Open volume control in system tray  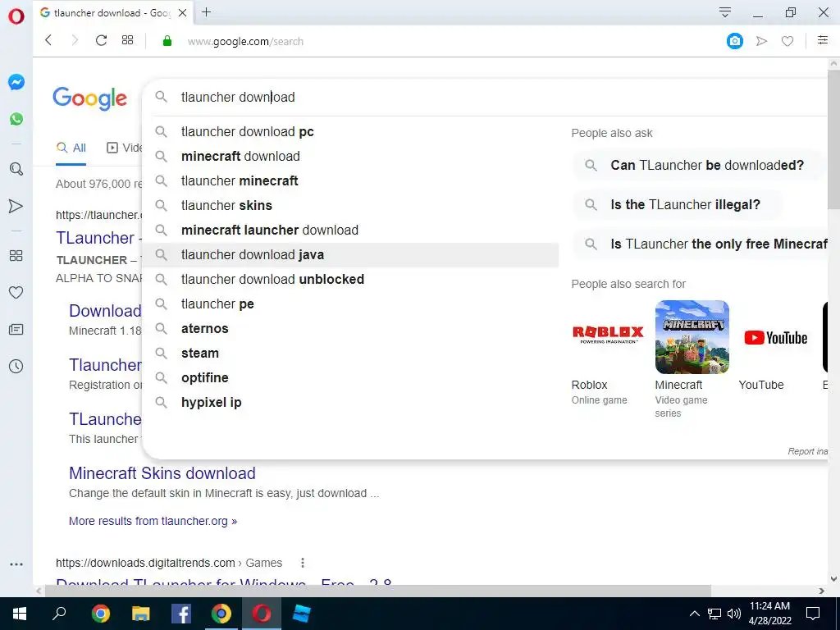pyautogui.click(x=734, y=614)
